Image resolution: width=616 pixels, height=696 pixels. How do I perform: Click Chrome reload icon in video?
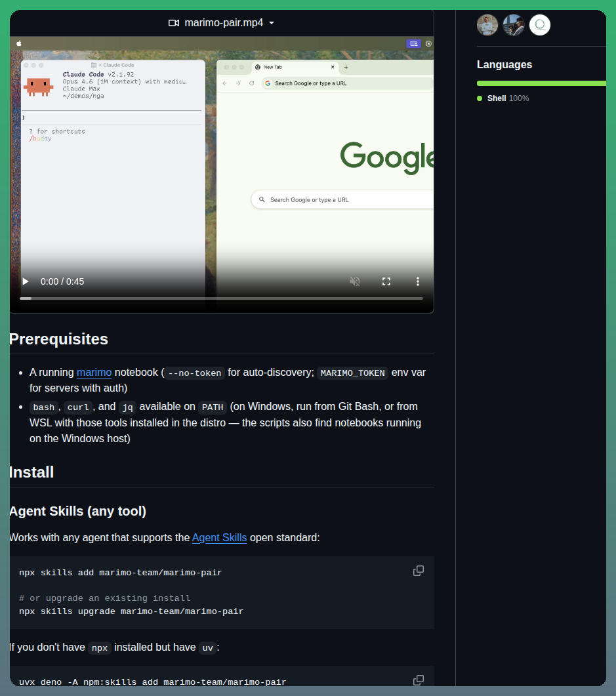tap(252, 83)
